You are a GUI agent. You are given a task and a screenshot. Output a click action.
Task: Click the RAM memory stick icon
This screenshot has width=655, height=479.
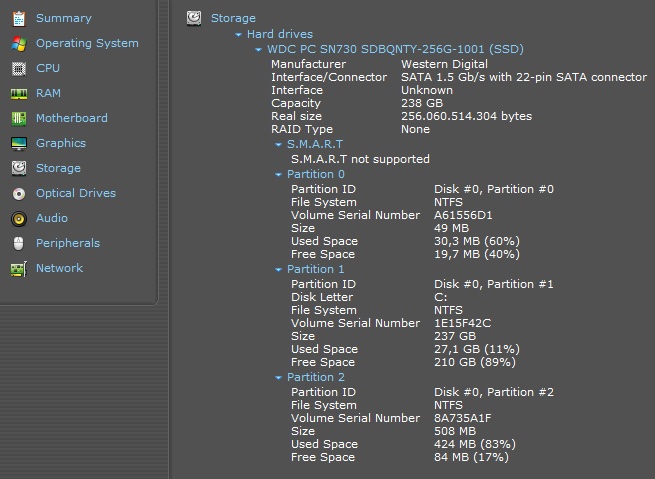pos(18,93)
